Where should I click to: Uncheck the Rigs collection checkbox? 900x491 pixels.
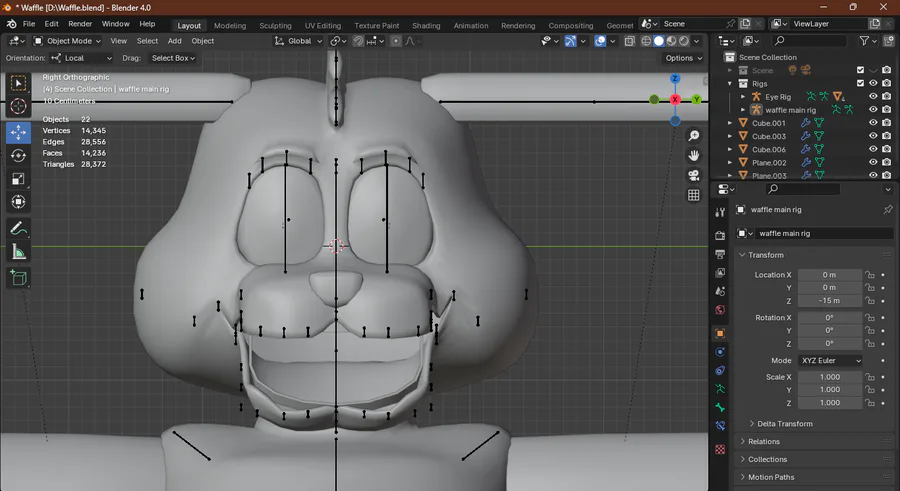[x=860, y=83]
